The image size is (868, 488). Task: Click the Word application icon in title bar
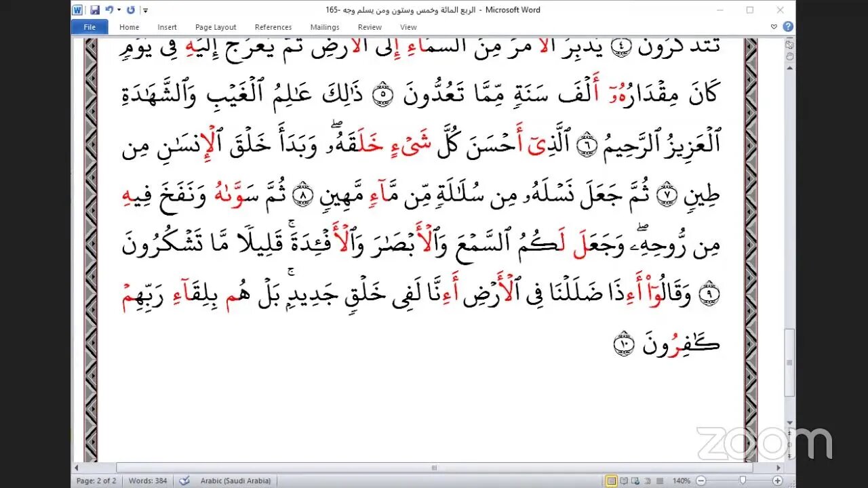(78, 10)
